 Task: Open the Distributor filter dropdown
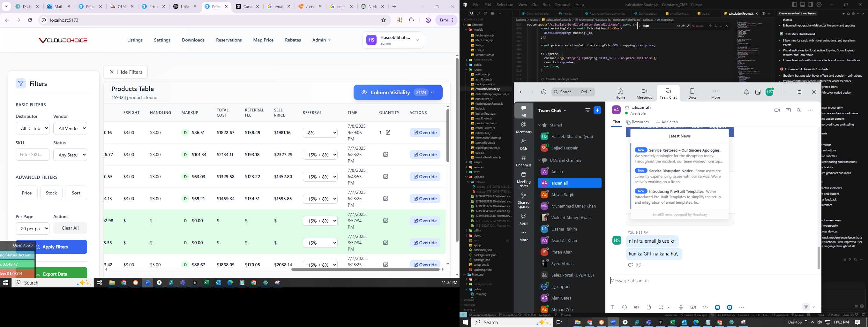tap(32, 128)
